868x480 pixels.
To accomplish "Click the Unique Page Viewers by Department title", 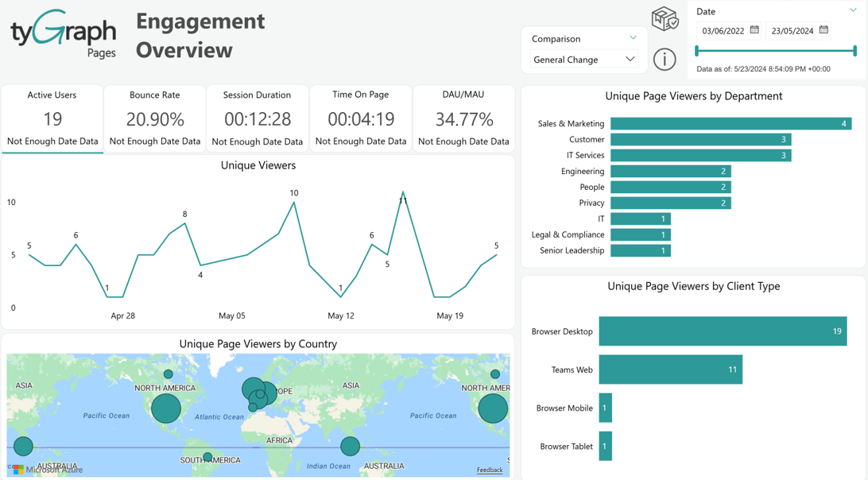I will click(x=694, y=96).
